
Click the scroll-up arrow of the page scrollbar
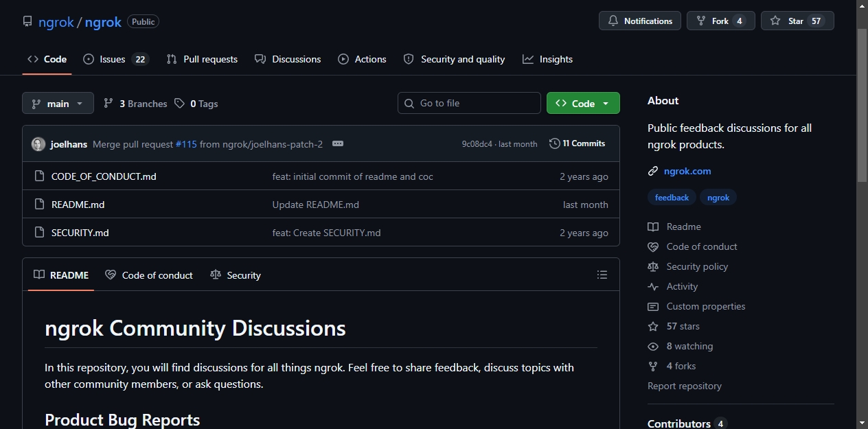coord(863,5)
